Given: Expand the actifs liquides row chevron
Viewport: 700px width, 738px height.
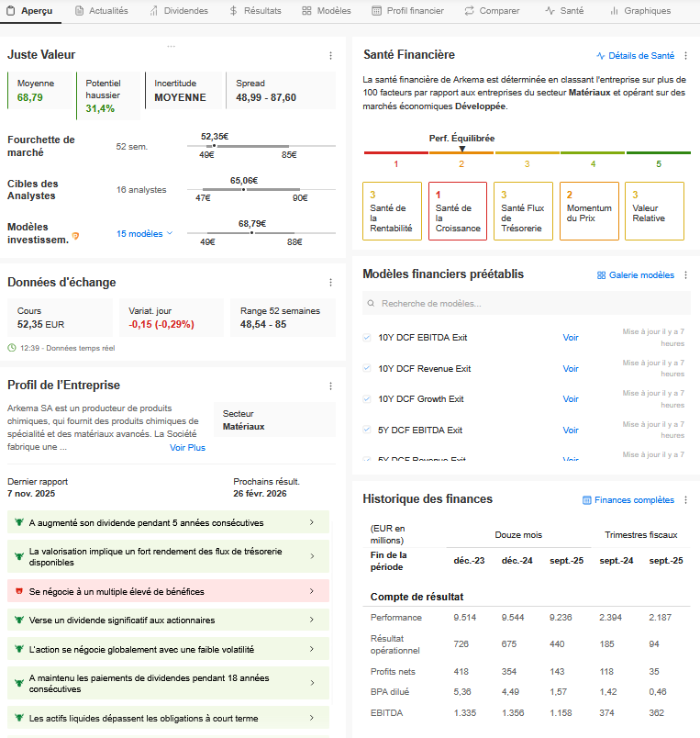Looking at the screenshot, I should click(311, 718).
